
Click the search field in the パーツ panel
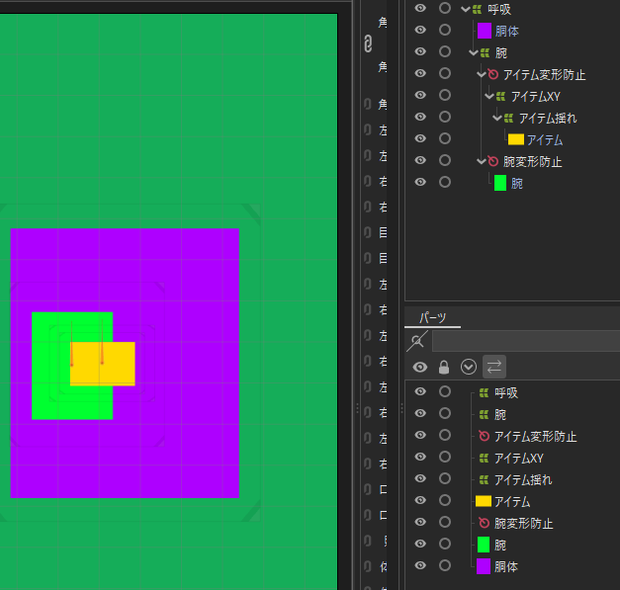click(526, 341)
